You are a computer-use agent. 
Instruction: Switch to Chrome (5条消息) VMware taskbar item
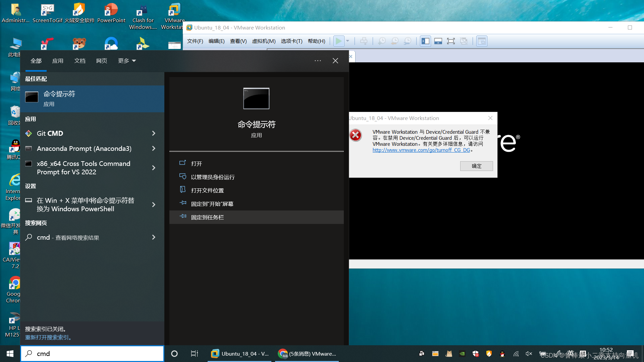click(x=307, y=354)
